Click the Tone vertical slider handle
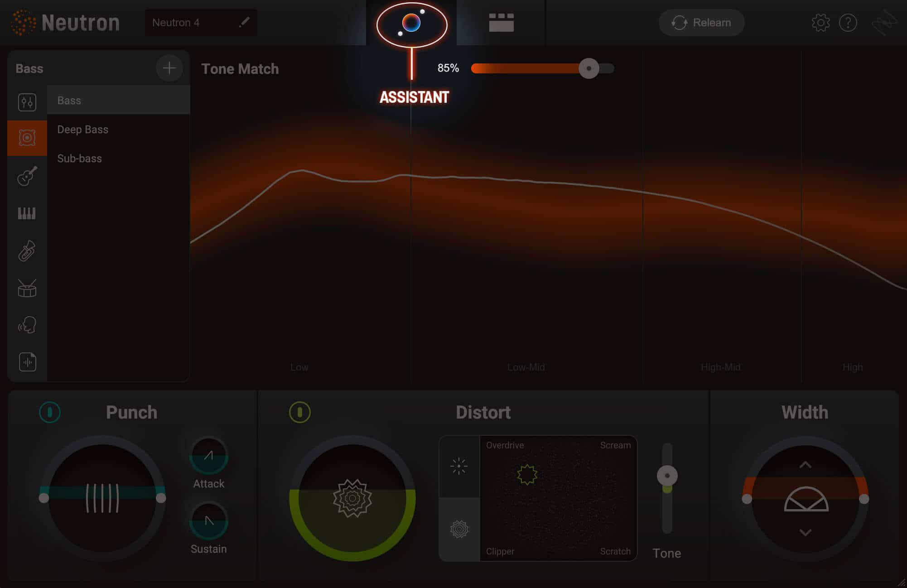Image resolution: width=907 pixels, height=588 pixels. (667, 476)
